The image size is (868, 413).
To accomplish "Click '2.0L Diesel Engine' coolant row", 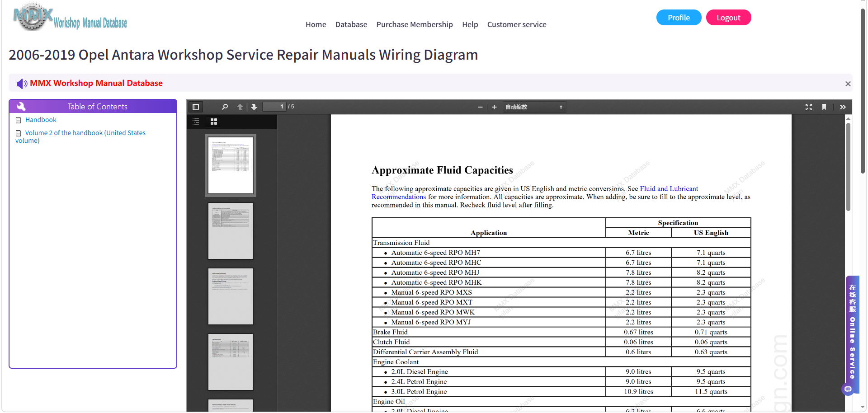I will [x=561, y=372].
